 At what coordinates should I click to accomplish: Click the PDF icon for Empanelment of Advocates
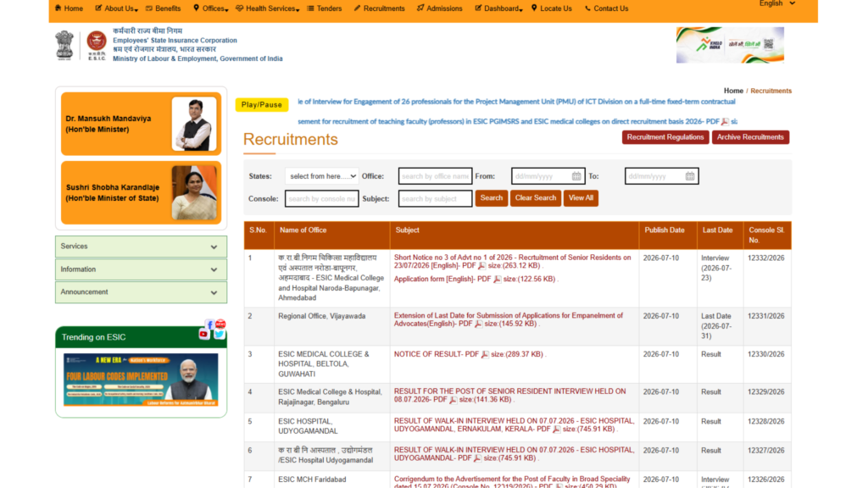478,324
